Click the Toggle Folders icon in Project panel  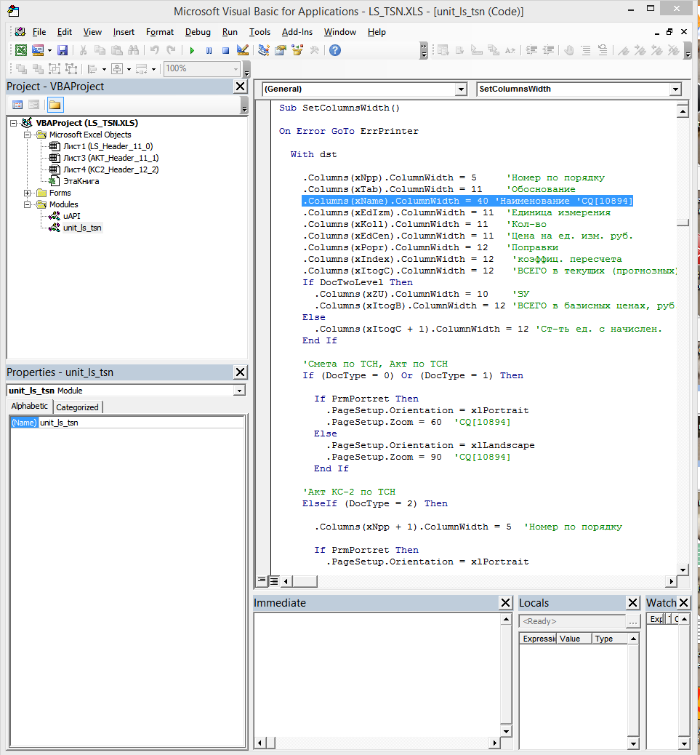pyautogui.click(x=55, y=105)
